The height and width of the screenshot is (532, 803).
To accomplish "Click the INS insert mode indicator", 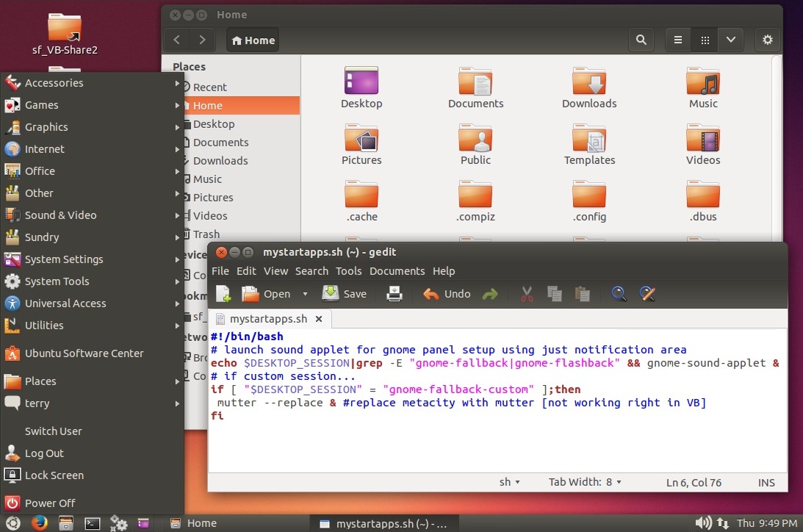I will [766, 482].
